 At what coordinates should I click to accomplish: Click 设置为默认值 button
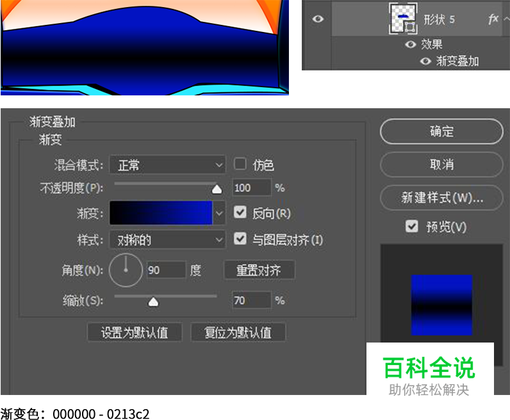pos(135,333)
